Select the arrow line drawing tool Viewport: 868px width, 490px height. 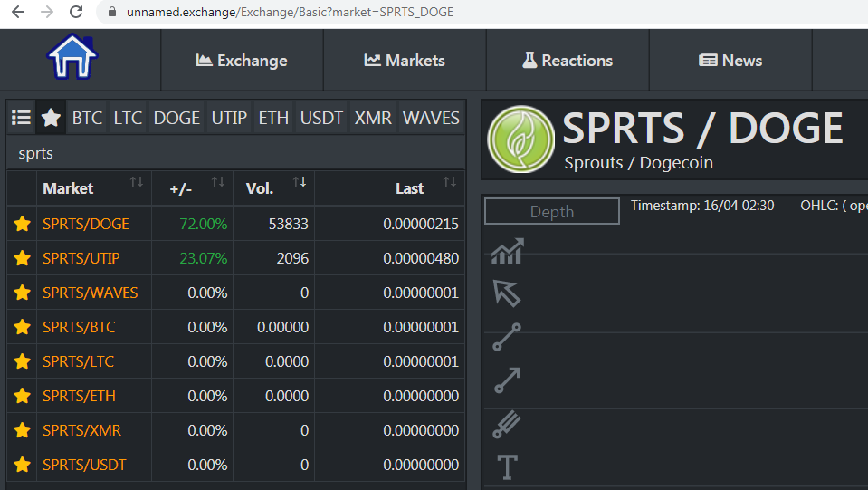pos(507,380)
